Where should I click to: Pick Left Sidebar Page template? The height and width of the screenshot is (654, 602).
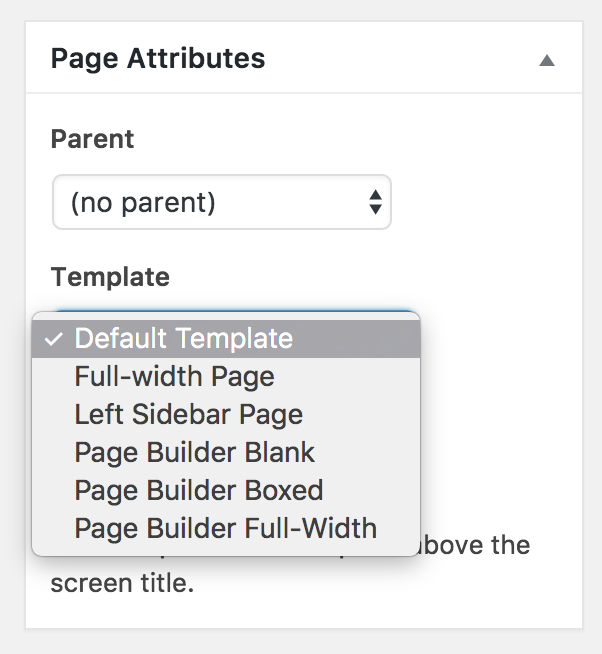pos(188,414)
